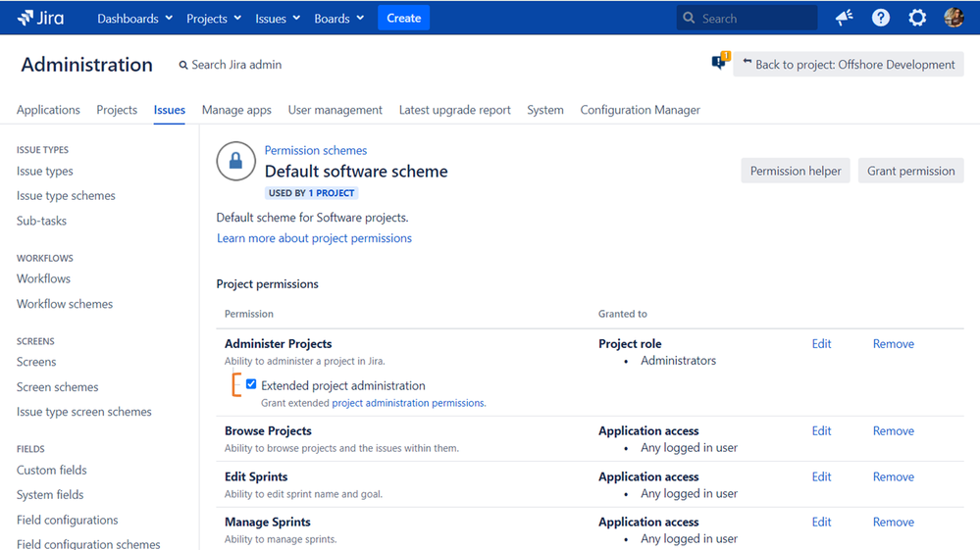Switch to the User management tab
Viewport: 980px width, 550px height.
(x=335, y=110)
